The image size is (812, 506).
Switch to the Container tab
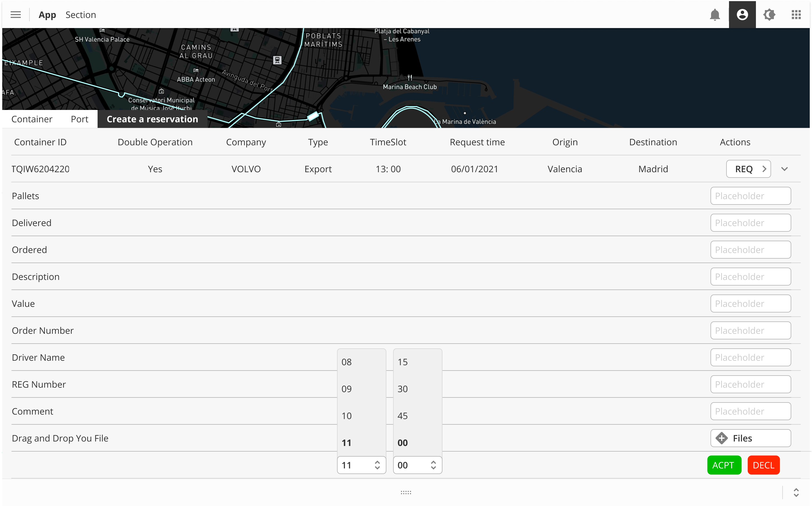32,119
